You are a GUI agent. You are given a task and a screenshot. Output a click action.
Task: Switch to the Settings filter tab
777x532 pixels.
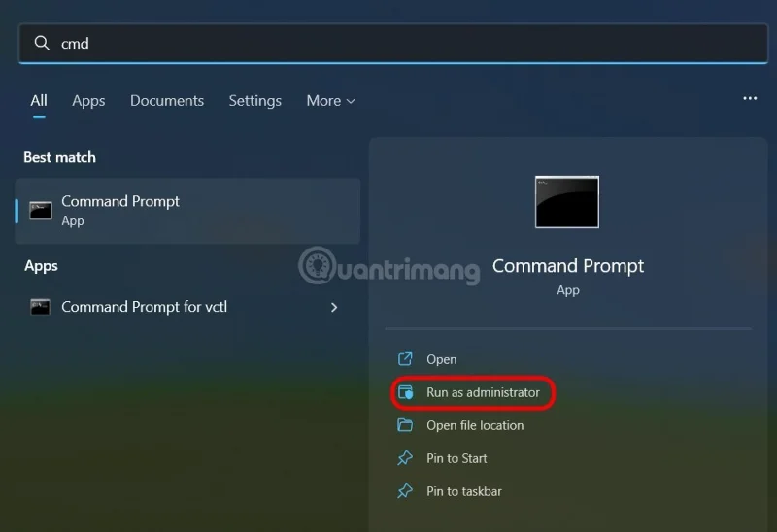click(x=254, y=101)
